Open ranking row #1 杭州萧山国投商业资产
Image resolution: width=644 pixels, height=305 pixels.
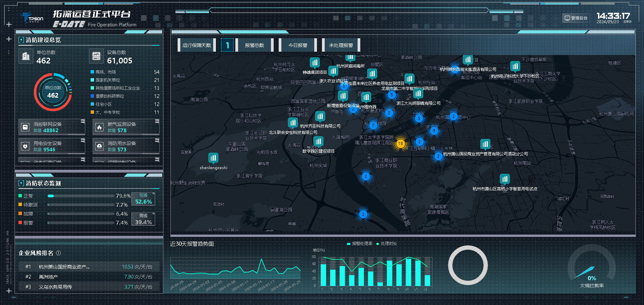click(x=89, y=267)
